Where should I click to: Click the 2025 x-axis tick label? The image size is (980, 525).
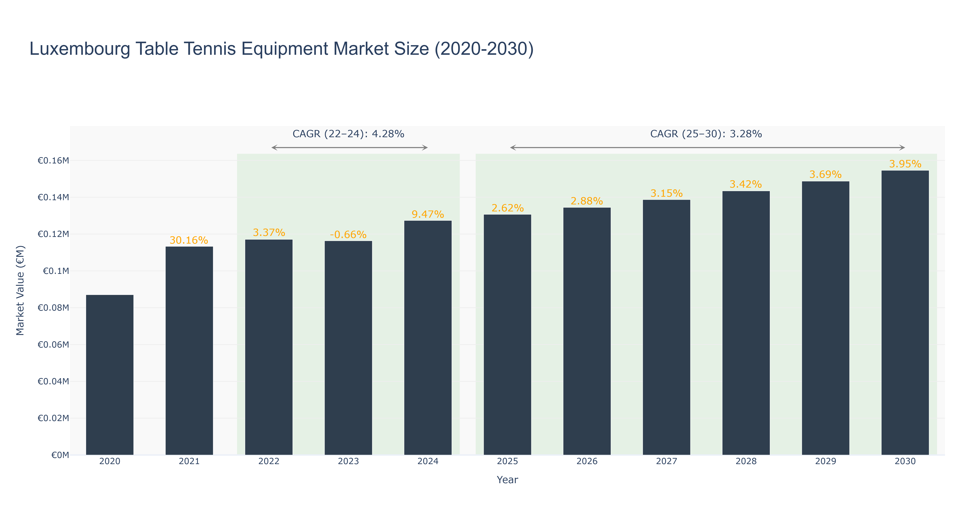[x=507, y=461]
